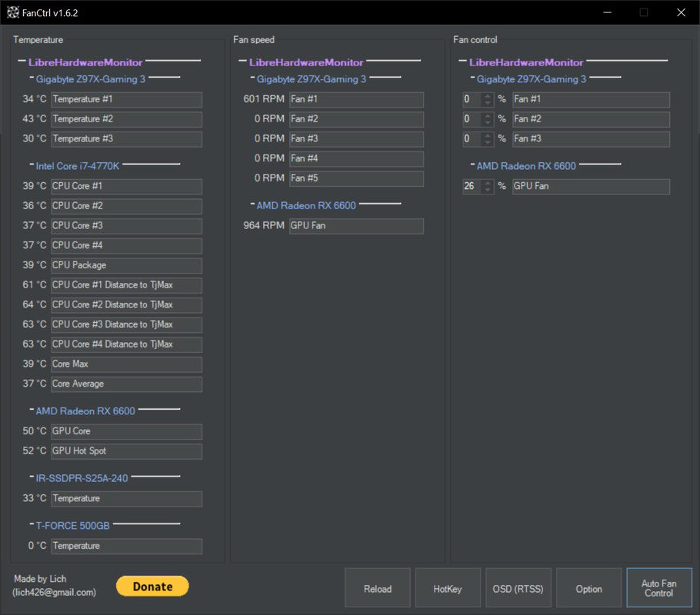700x615 pixels.
Task: Increase Fan #3 control percentage
Action: point(488,135)
